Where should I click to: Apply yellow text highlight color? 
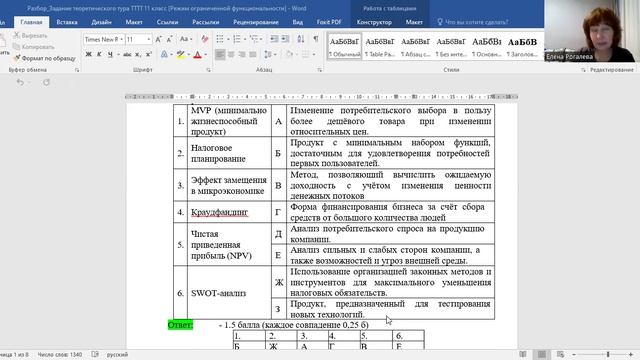tap(180, 54)
